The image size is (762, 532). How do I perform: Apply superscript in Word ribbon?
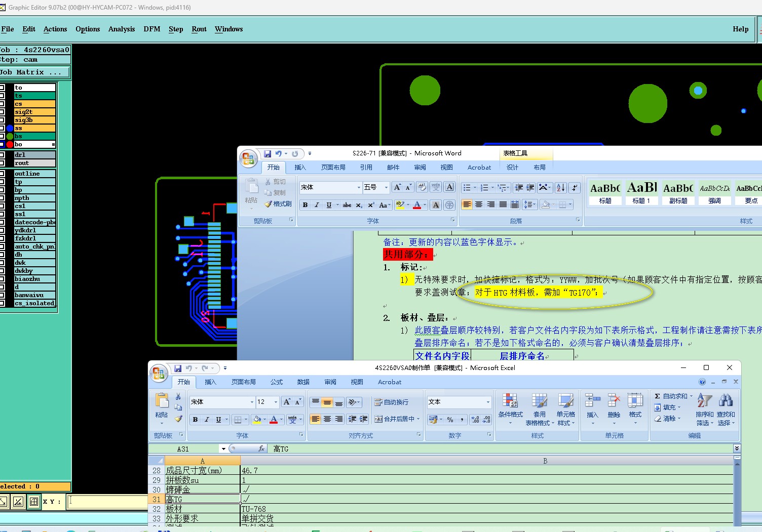(371, 205)
